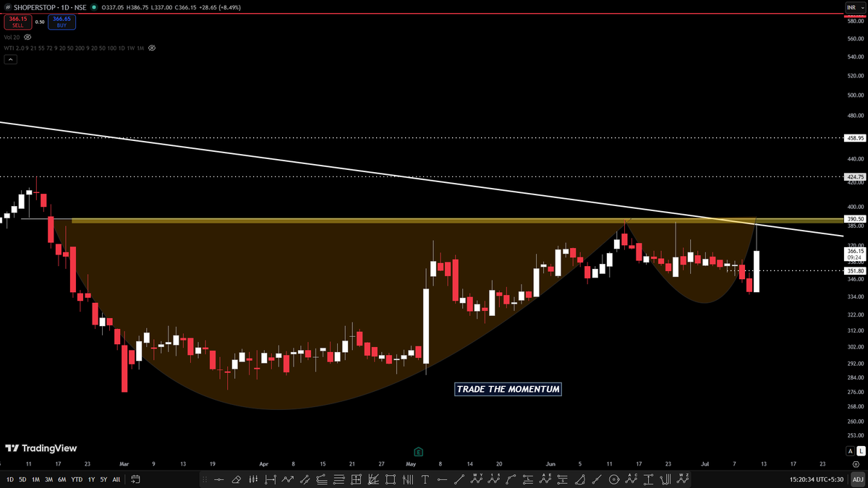Choose the horizontal parallel lines tool
Viewport: 868px width, 488px height.
pos(339,479)
